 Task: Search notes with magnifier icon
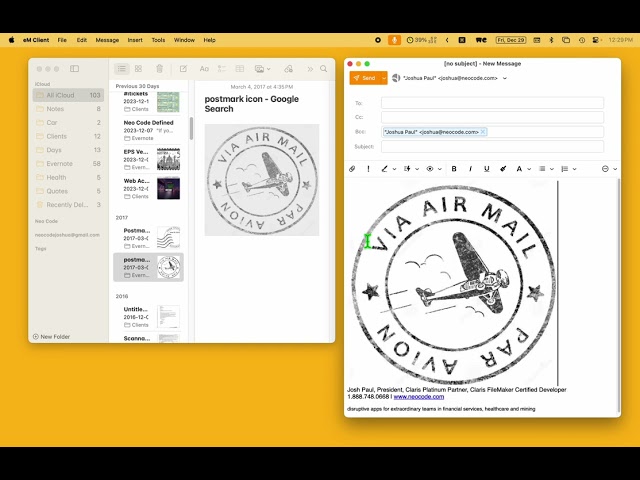324,69
